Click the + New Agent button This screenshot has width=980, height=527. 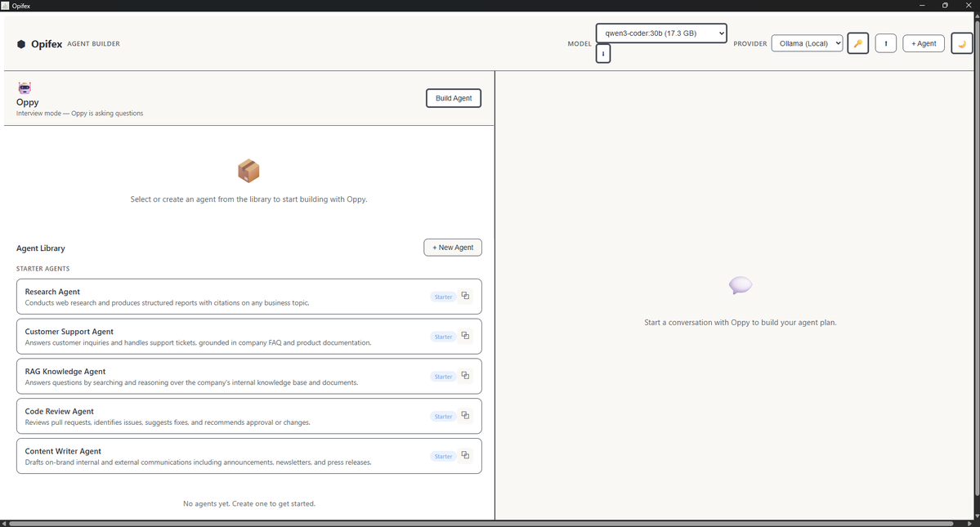tap(453, 248)
